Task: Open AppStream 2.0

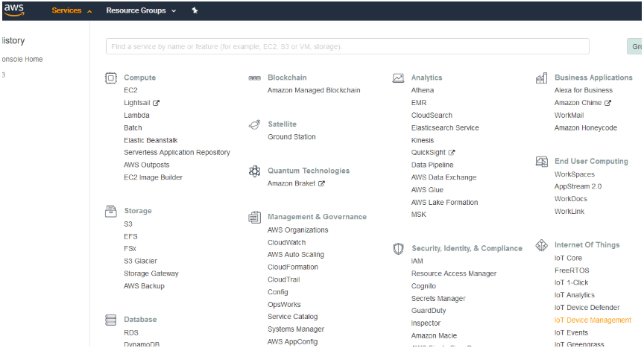Action: click(x=578, y=186)
